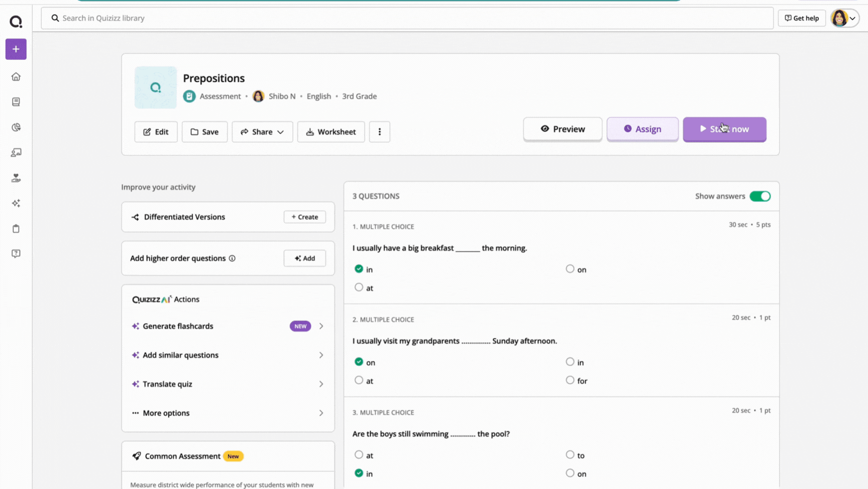Click the New badge on Common Assessment

coord(233,456)
